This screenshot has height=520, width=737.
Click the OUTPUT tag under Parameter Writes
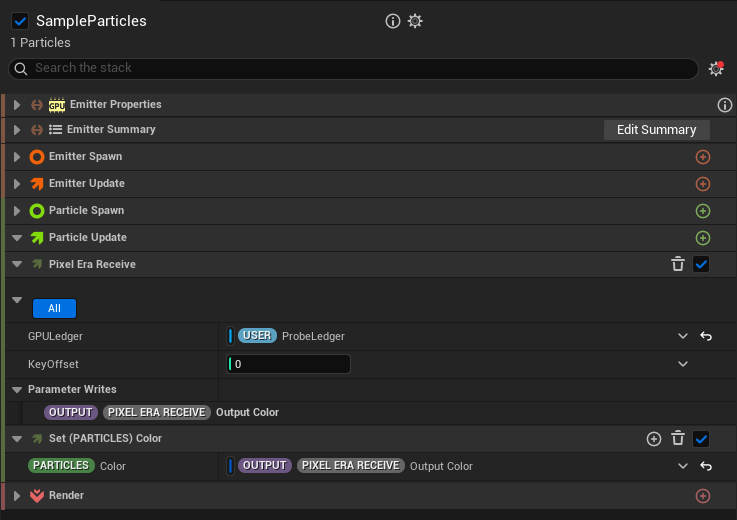tap(71, 412)
